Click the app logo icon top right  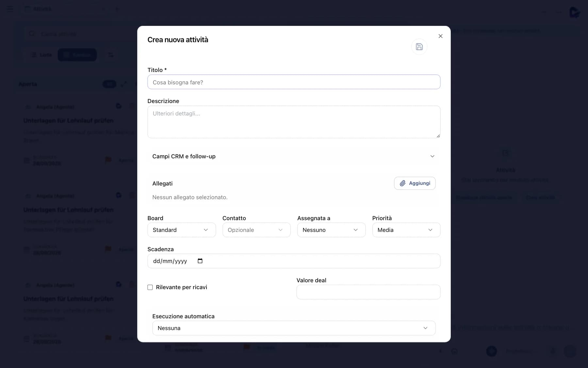pyautogui.click(x=575, y=12)
